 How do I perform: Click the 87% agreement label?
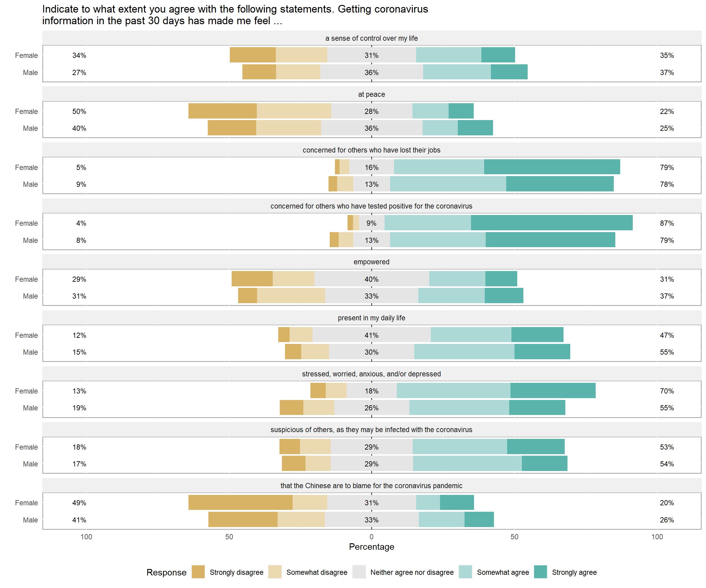667,223
